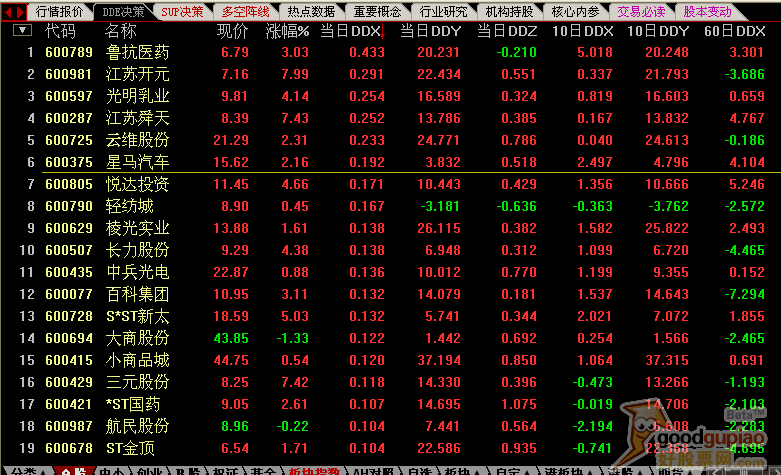The width and height of the screenshot is (781, 475).
Task: Sort by the 当日DDZ column header
Action: pos(507,31)
